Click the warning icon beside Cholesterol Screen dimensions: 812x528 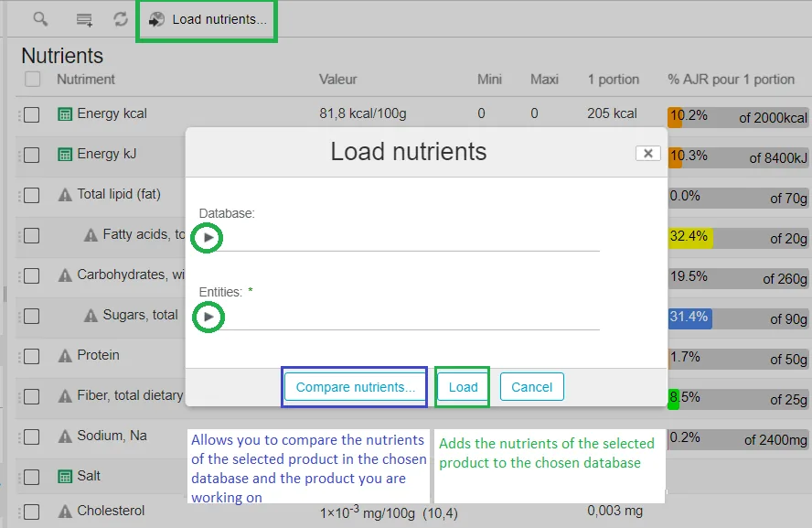65,512
